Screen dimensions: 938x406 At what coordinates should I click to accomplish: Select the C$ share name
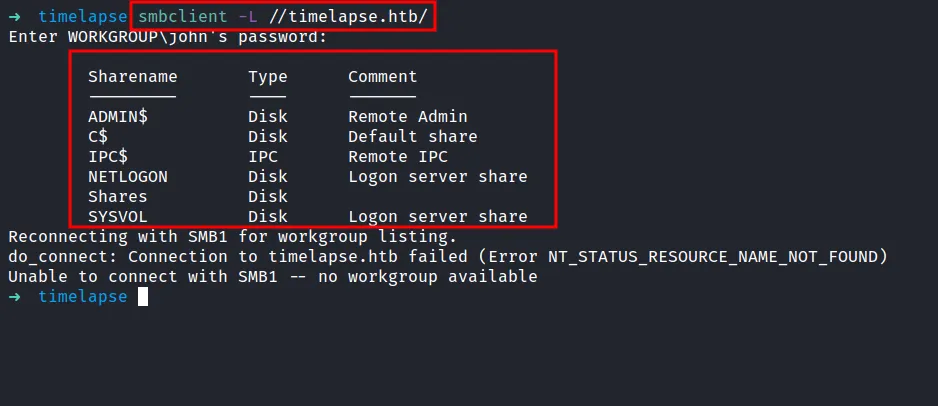[98, 137]
